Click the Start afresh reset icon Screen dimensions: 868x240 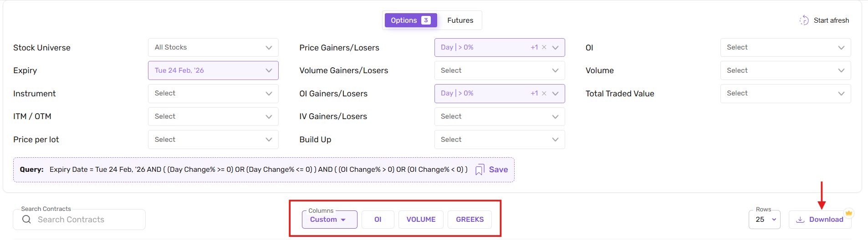coord(804,20)
